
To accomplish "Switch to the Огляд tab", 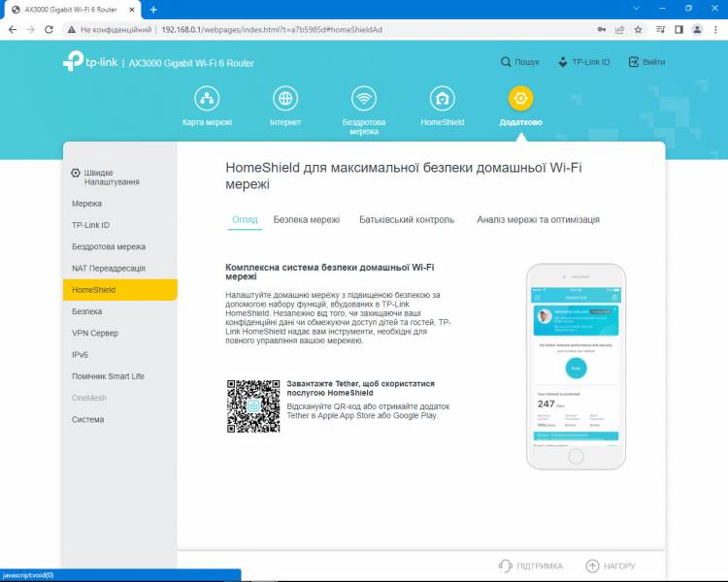I will (245, 219).
